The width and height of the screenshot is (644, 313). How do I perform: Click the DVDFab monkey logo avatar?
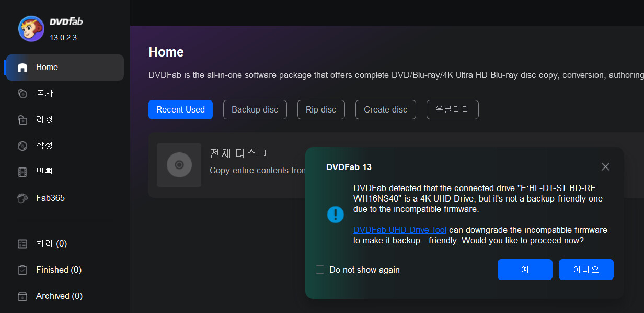click(x=31, y=28)
